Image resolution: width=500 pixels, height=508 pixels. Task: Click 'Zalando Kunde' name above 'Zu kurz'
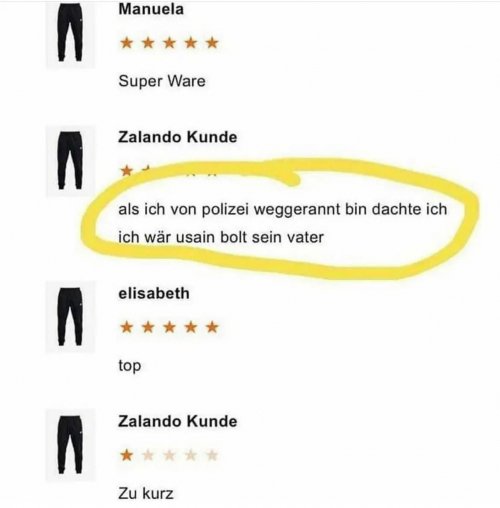coord(177,421)
